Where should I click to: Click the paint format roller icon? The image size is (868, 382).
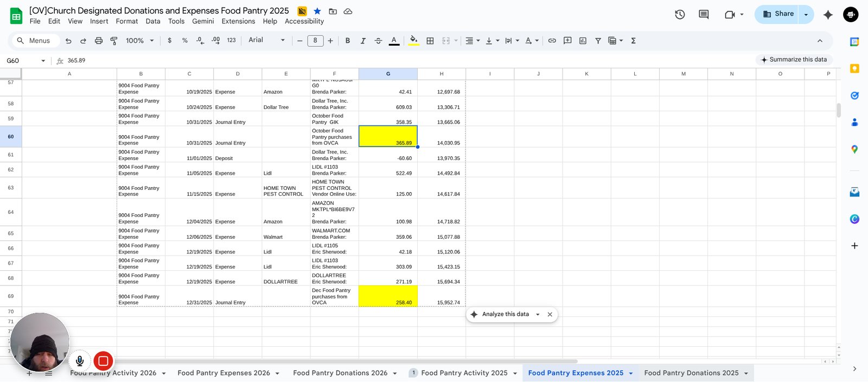point(114,41)
